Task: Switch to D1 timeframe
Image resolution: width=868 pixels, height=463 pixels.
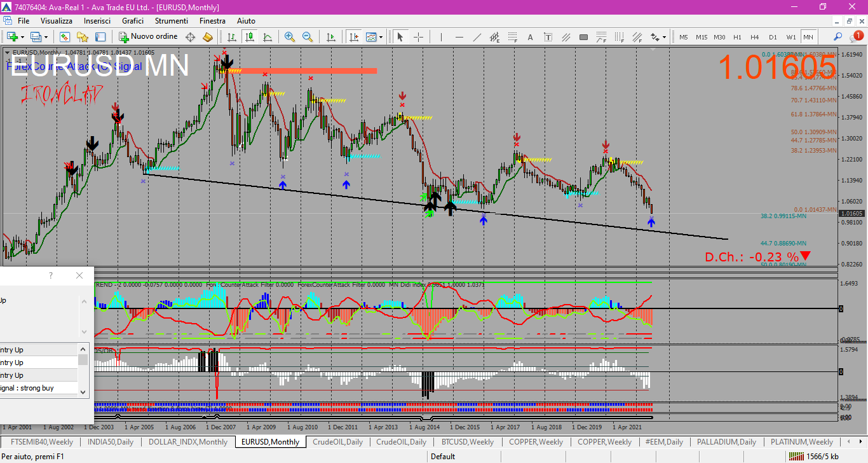Action: click(773, 37)
